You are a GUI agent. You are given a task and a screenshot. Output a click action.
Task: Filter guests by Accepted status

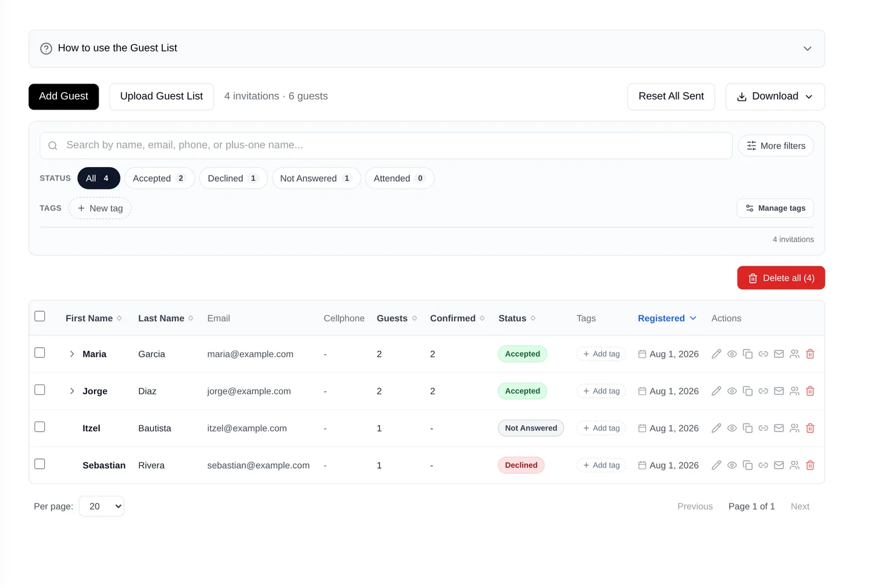159,179
